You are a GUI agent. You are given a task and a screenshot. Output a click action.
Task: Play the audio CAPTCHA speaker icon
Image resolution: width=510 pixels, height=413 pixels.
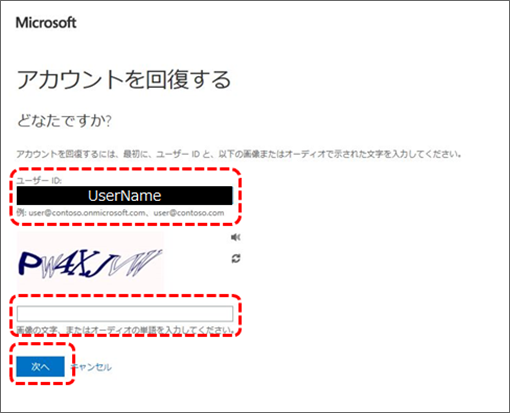coord(236,237)
